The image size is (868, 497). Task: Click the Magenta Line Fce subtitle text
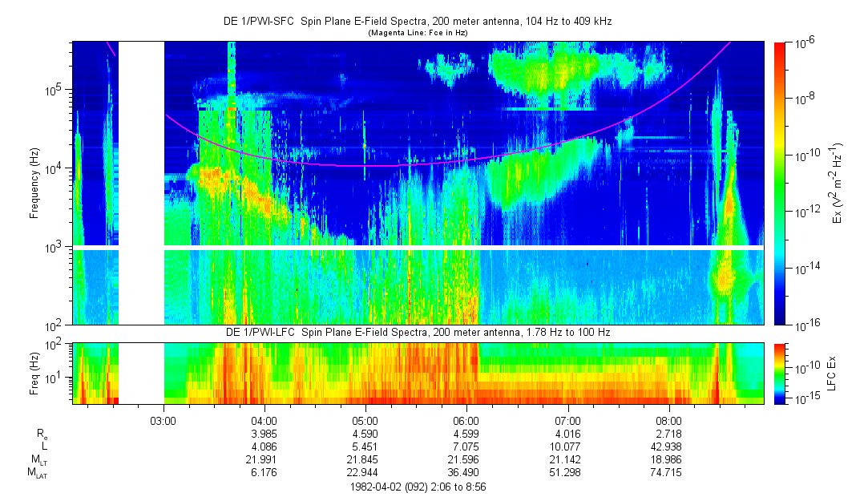[x=417, y=33]
